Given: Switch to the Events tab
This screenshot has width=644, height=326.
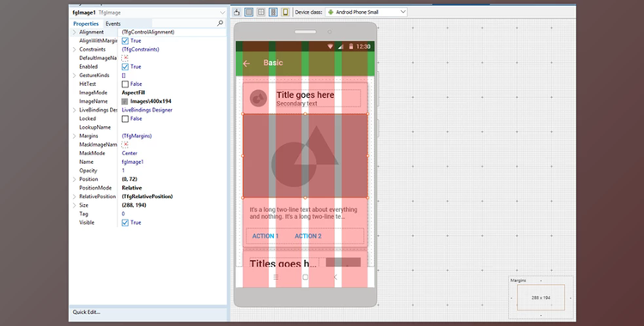Looking at the screenshot, I should click(x=113, y=23).
